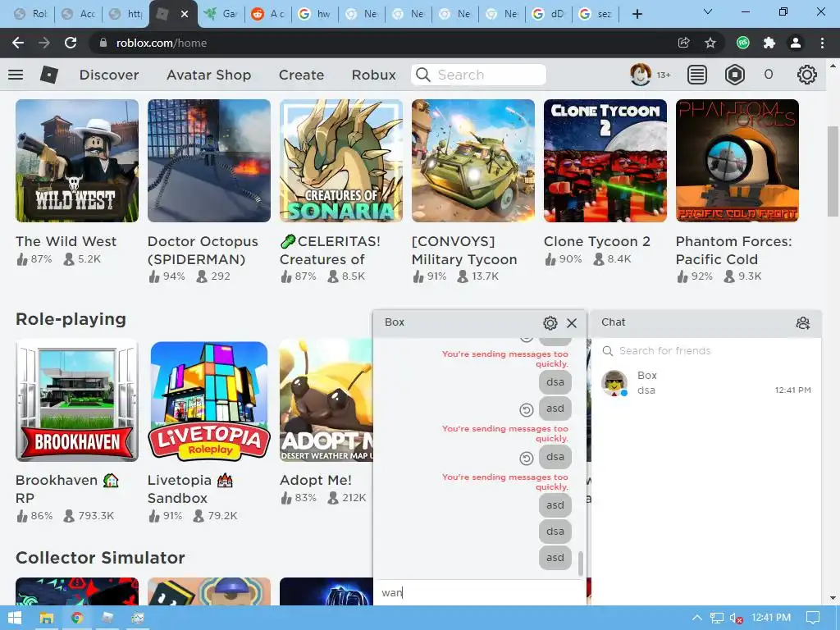The height and width of the screenshot is (630, 840).
Task: Open the Roblox settings gear
Action: [x=807, y=75]
